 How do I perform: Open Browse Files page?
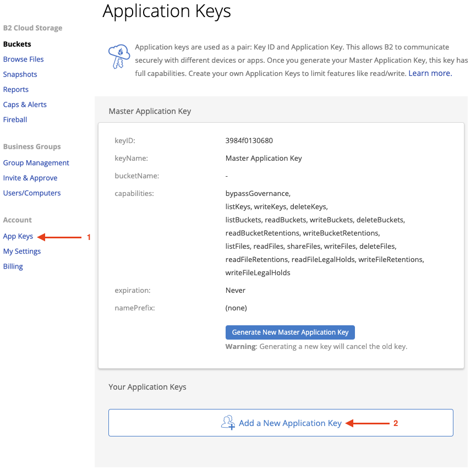point(23,59)
